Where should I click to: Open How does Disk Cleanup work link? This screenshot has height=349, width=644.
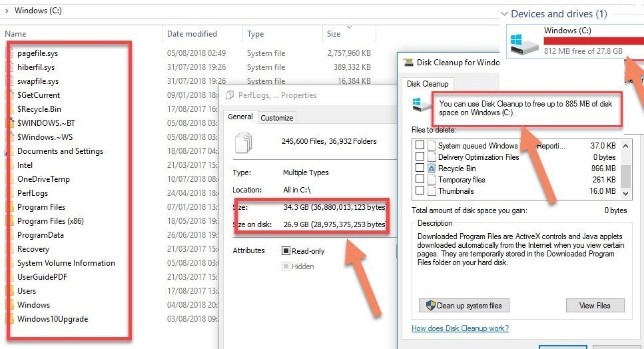[460, 328]
